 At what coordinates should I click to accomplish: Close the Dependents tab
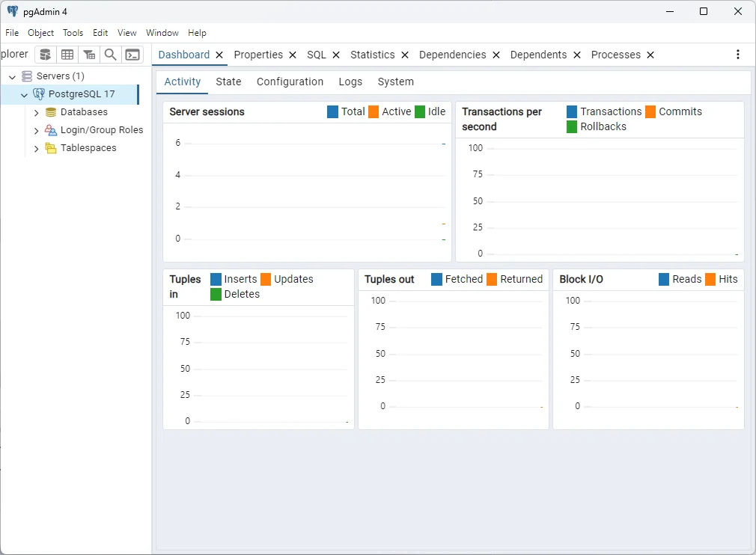[576, 55]
